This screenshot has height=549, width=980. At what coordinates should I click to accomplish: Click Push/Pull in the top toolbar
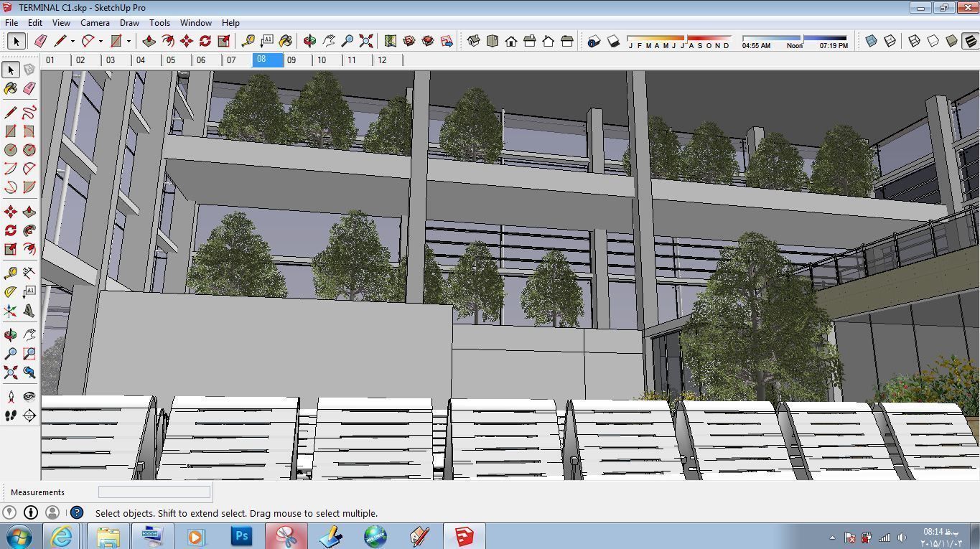coord(149,41)
